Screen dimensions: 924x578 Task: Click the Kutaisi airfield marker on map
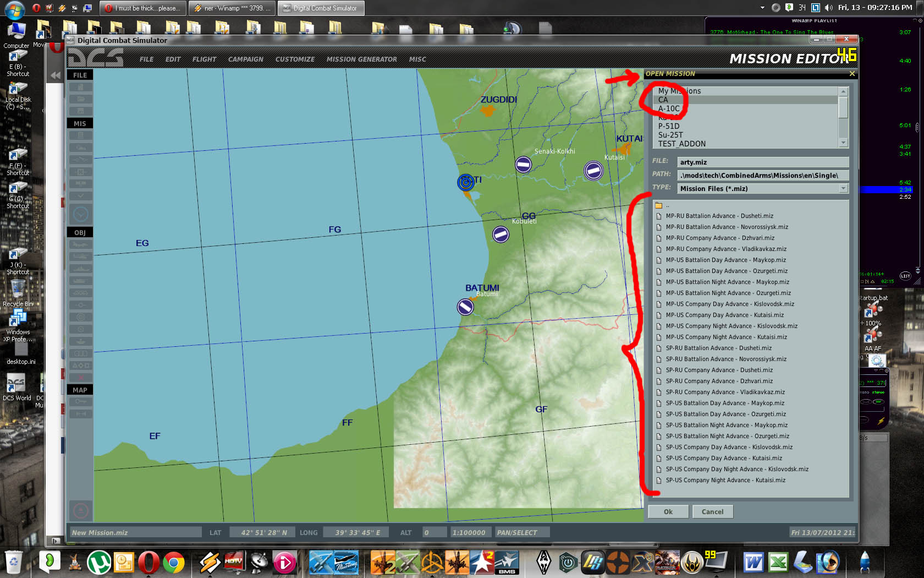593,171
